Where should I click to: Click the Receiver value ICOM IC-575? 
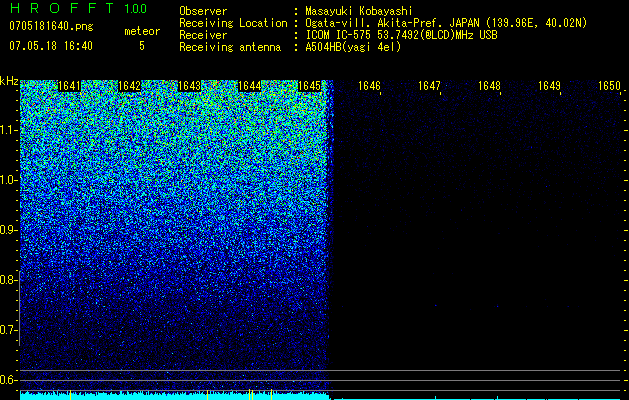coord(339,35)
